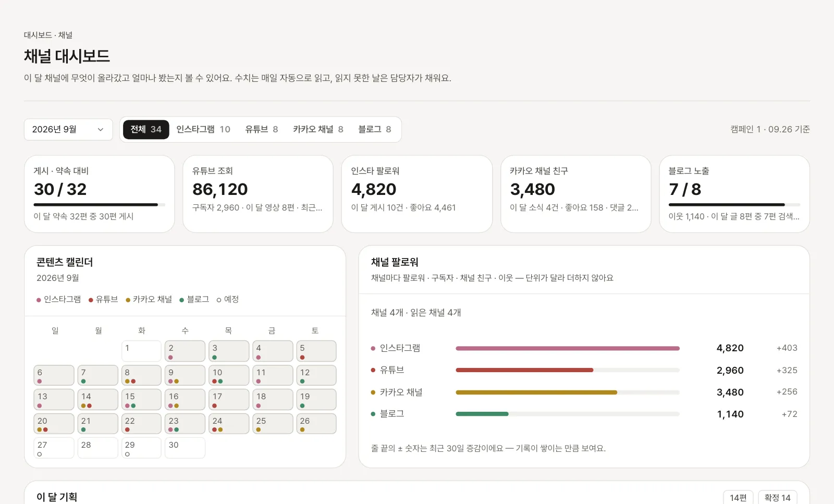Select calendar day 8

141,375
